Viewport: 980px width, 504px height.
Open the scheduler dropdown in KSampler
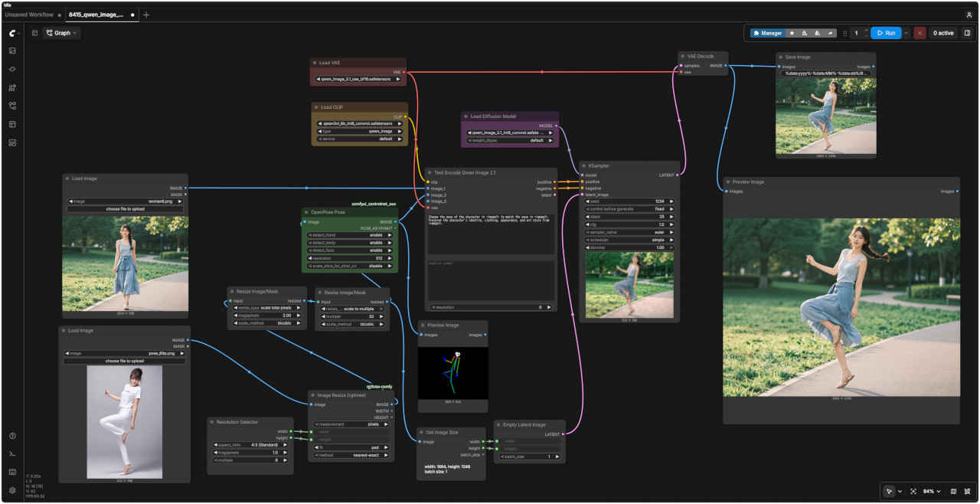coord(630,240)
